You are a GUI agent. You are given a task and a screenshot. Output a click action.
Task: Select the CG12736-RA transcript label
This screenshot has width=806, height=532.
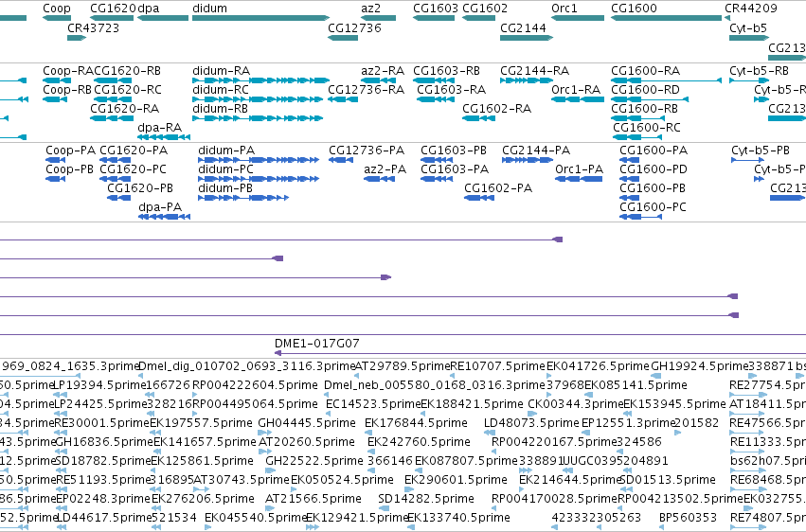(x=366, y=90)
